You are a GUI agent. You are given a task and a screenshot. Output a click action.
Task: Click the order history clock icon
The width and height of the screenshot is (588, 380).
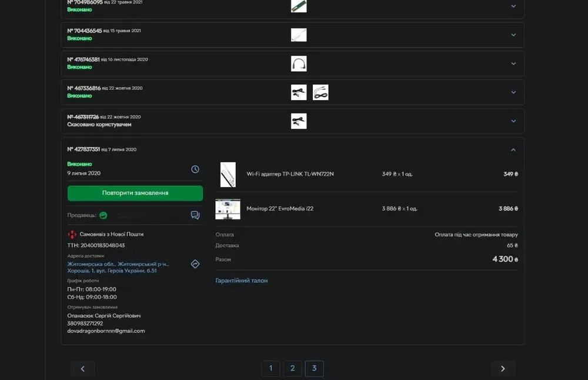coord(195,169)
